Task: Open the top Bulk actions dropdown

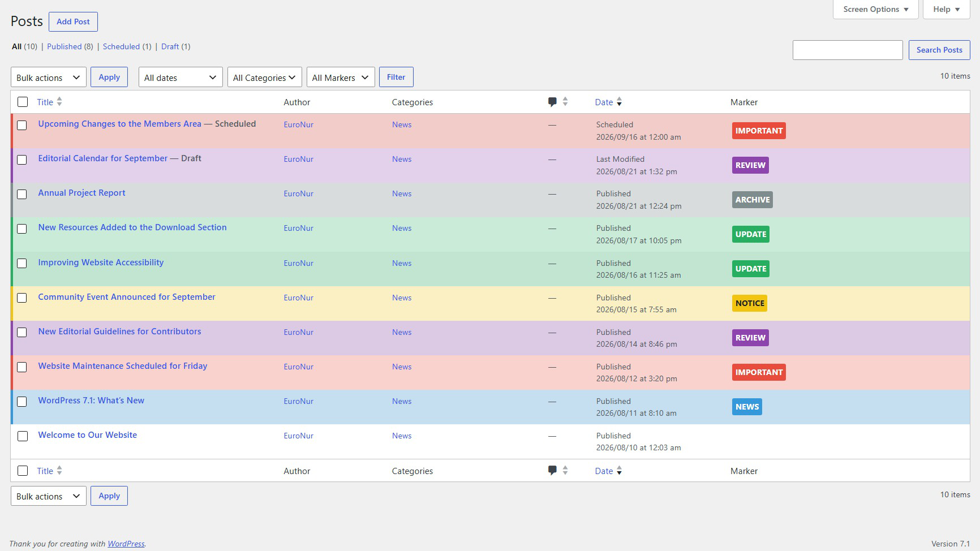Action: [x=49, y=77]
